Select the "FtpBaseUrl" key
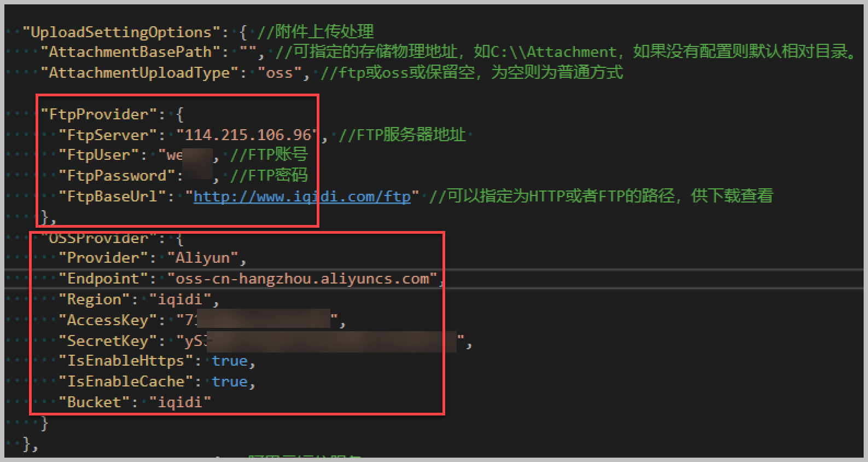 coord(112,196)
